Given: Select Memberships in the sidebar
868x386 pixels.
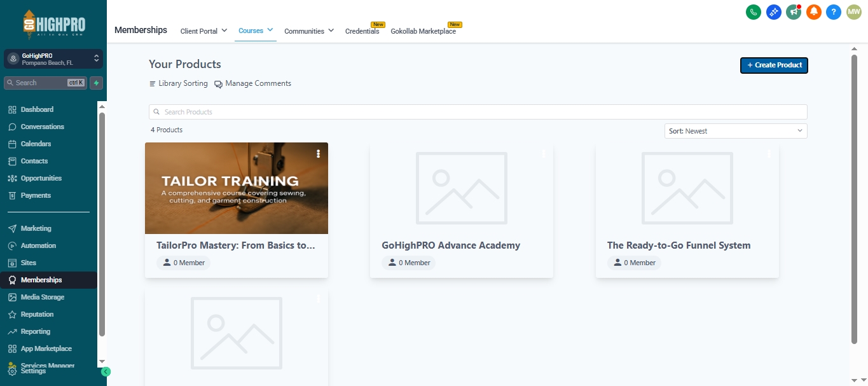Looking at the screenshot, I should pos(50,280).
